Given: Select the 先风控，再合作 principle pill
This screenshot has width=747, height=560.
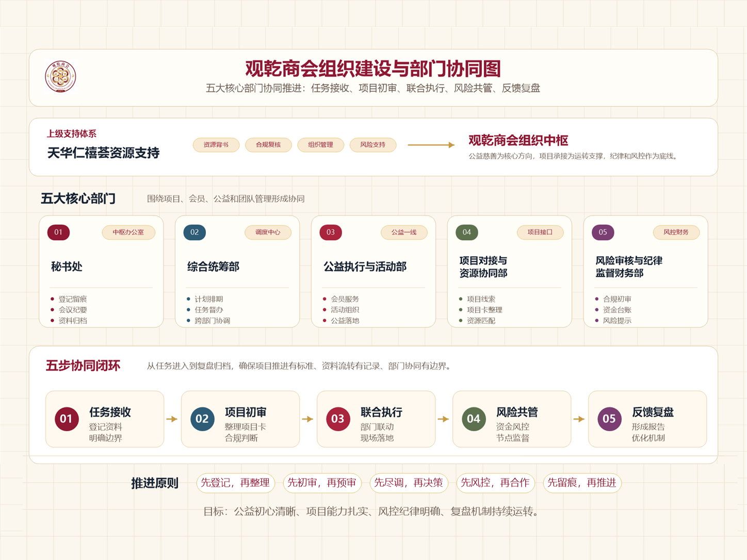Looking at the screenshot, I should pyautogui.click(x=495, y=483).
